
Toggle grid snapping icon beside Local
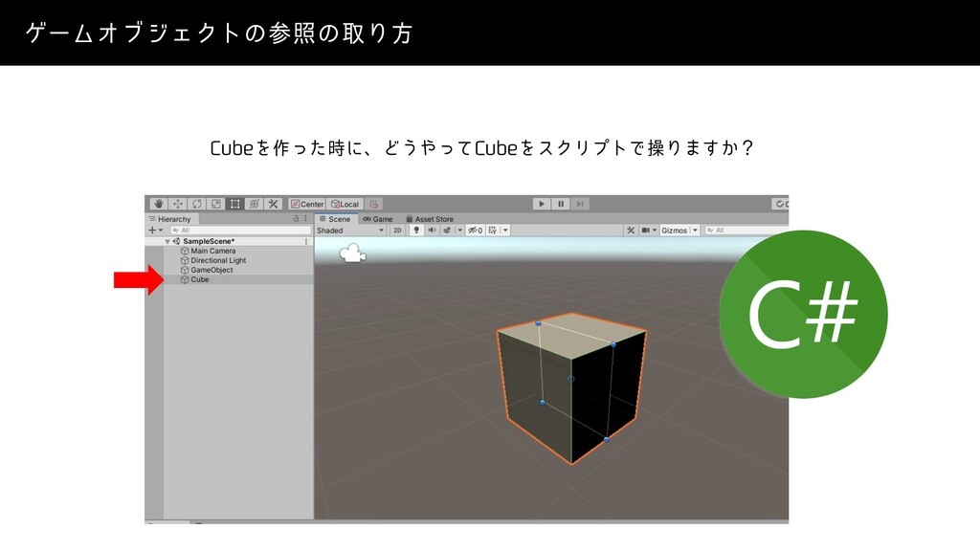coord(374,204)
